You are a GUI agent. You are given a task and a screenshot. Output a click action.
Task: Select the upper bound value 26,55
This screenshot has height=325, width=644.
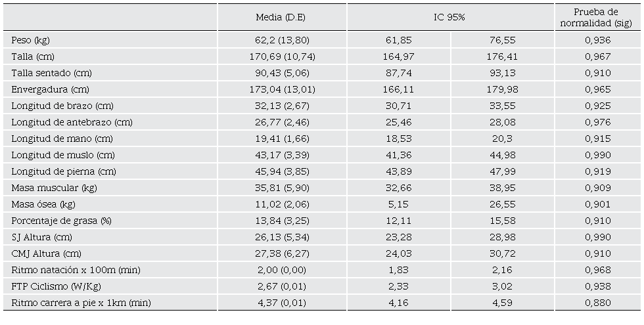(x=502, y=204)
